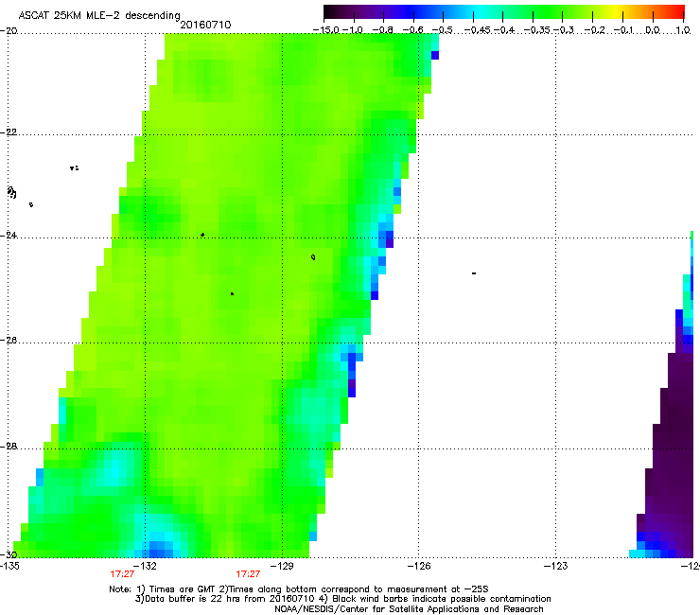Click the NOAA/NESDIS credit line
This screenshot has width=700, height=615.
(409, 609)
